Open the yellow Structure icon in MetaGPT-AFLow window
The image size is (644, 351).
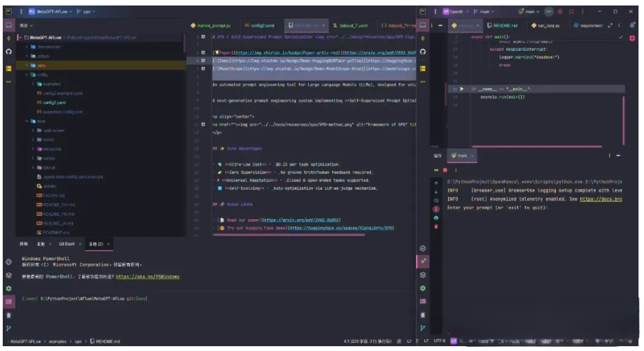pos(9,68)
